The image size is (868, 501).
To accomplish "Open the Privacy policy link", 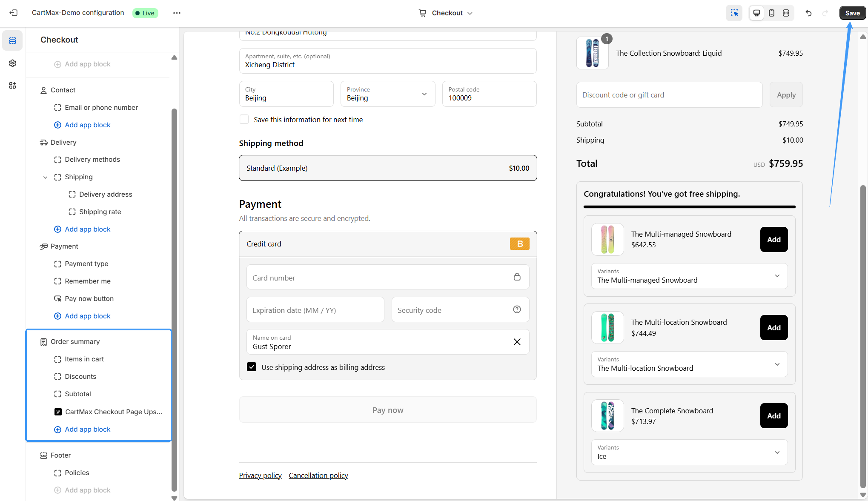I will click(260, 475).
